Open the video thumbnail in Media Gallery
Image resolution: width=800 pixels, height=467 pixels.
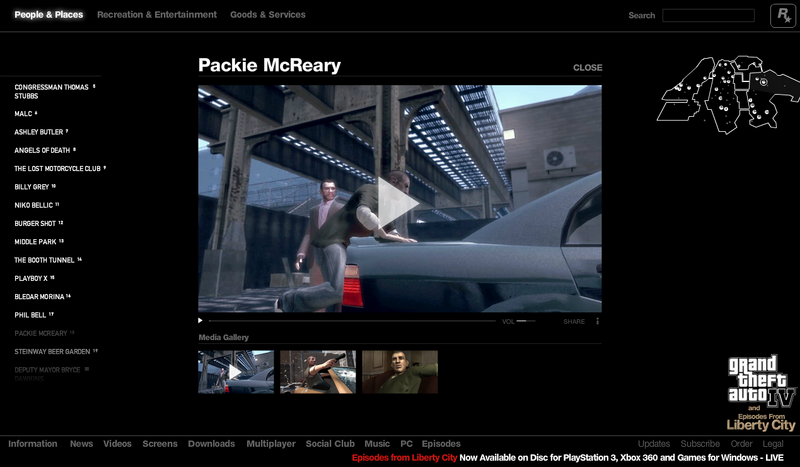point(236,372)
